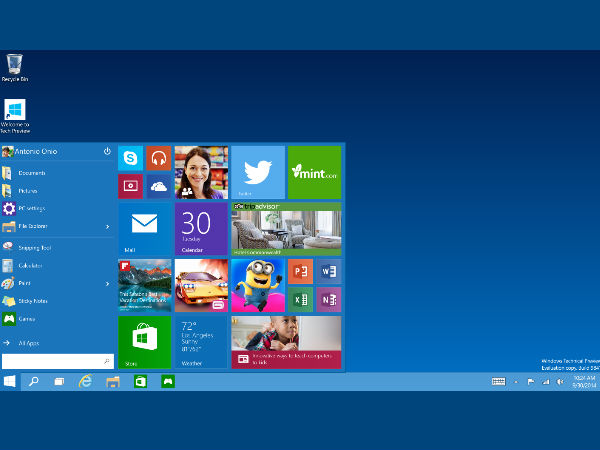
Task: Show All Apps list
Action: coord(28,343)
